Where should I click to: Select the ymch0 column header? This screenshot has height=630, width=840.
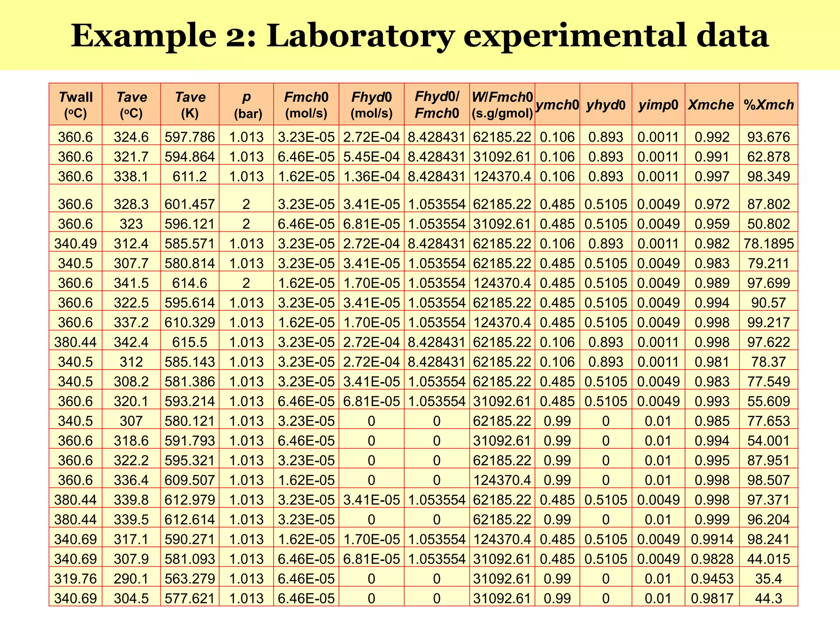[x=557, y=105]
